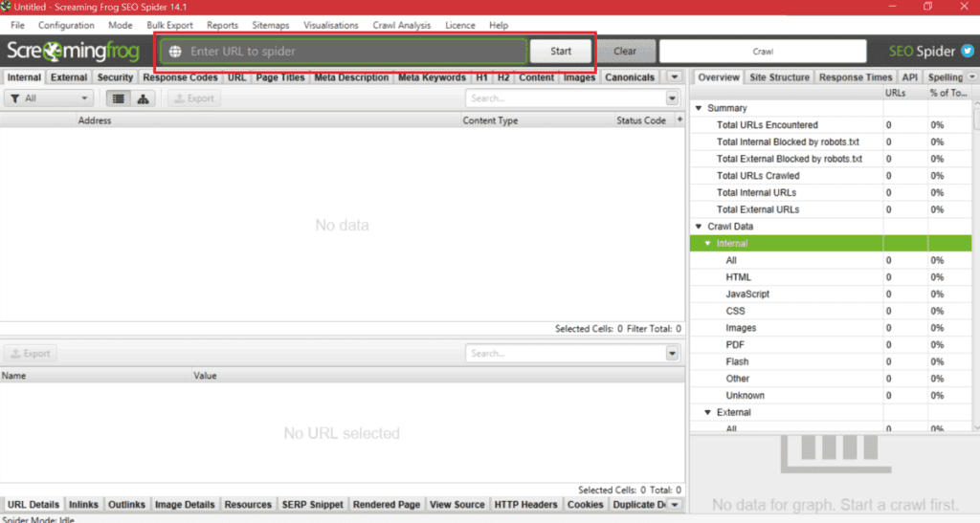Open the Site Structure tab
This screenshot has height=523, width=980.
[779, 77]
